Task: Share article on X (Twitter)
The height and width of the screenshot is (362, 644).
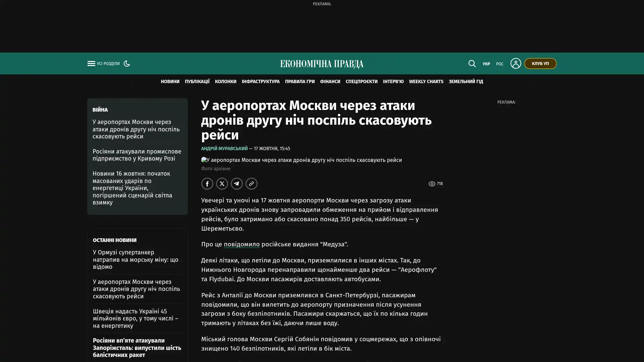Action: [222, 184]
